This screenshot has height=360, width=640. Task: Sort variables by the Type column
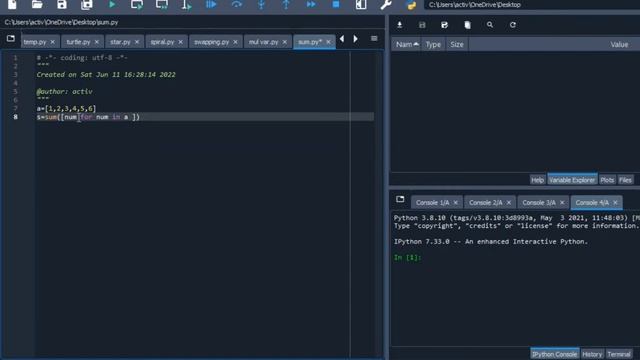(433, 44)
